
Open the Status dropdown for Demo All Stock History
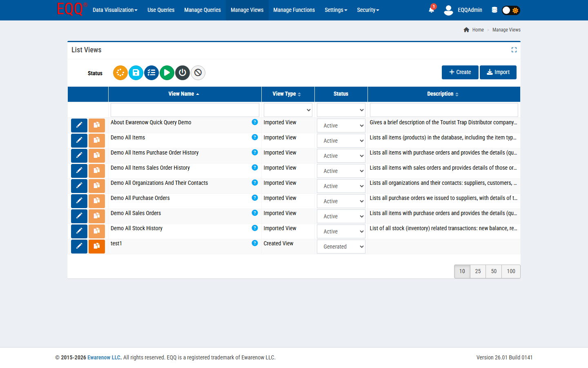point(341,231)
